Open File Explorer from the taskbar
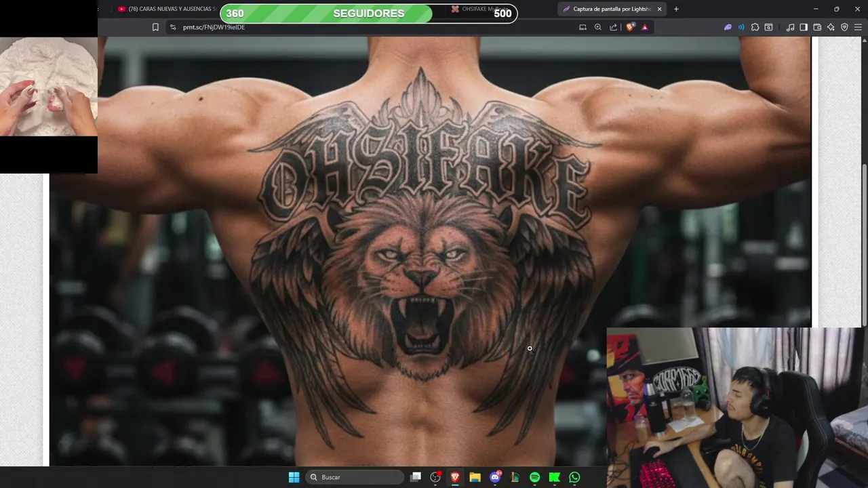This screenshot has height=488, width=868. [x=475, y=477]
